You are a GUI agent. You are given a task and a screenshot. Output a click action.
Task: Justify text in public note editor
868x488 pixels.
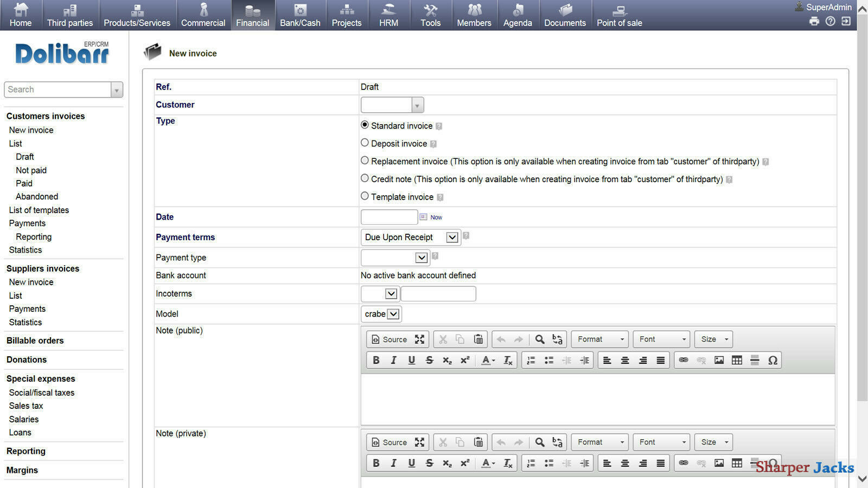click(661, 360)
